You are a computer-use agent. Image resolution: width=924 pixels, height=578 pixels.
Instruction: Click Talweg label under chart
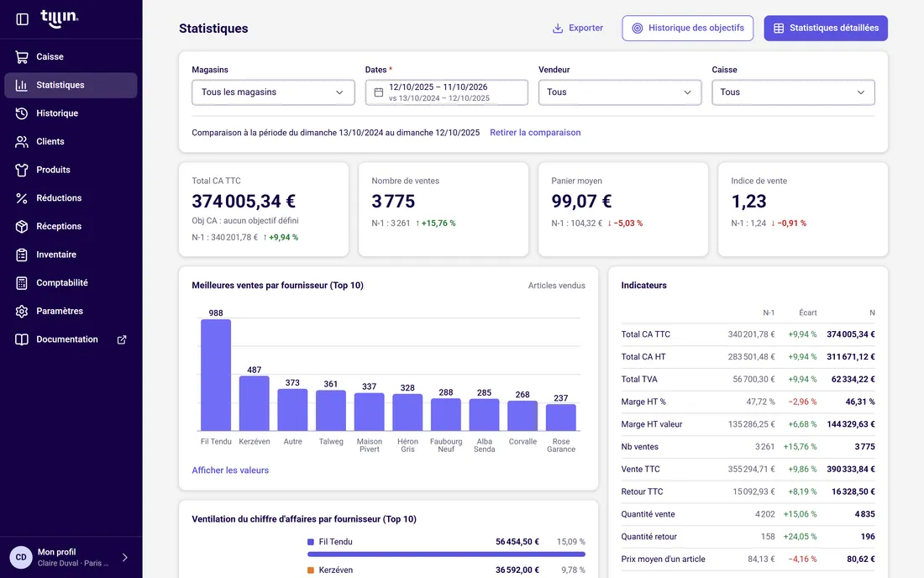coord(331,442)
